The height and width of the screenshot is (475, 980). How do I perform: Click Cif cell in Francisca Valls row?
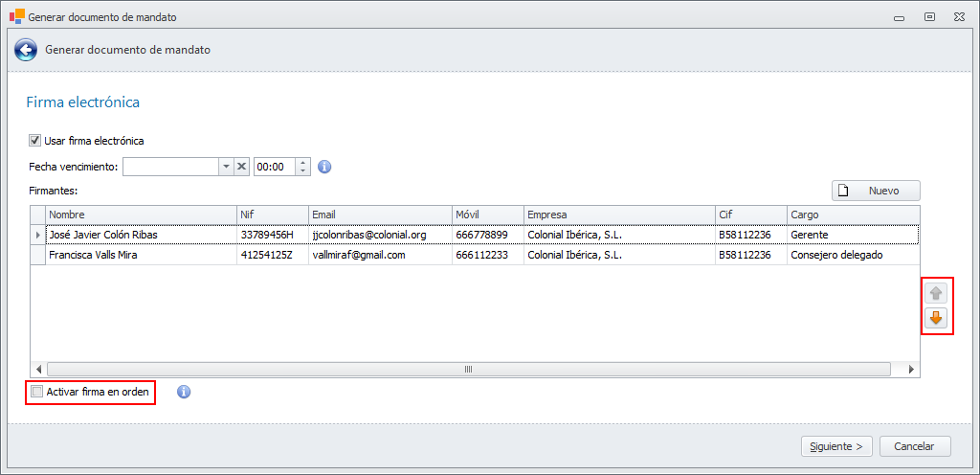[751, 255]
